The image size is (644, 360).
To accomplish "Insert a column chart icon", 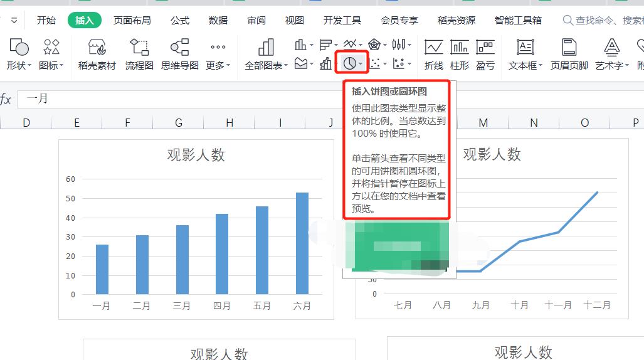I will coord(300,45).
